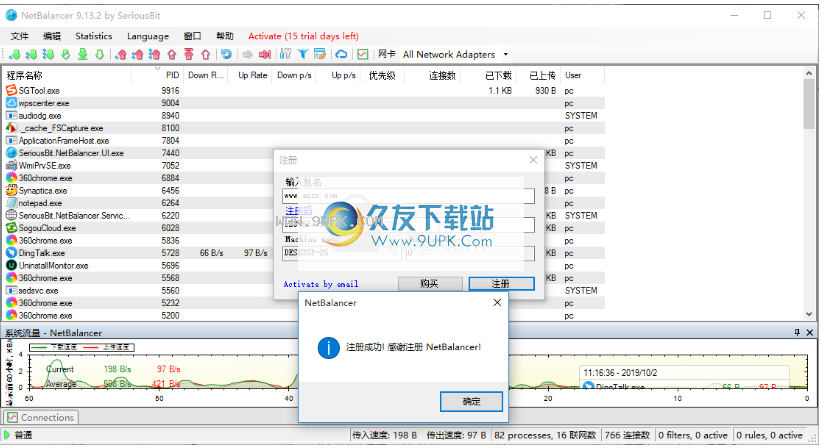Screen dimensions: 823x448
Task: Click the blue cloud sync icon
Action: click(341, 54)
